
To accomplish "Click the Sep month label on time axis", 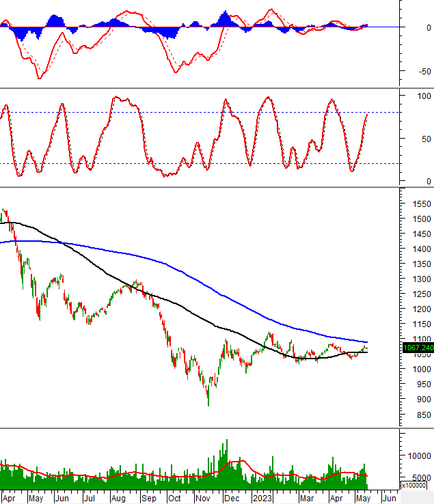I will (x=148, y=499).
